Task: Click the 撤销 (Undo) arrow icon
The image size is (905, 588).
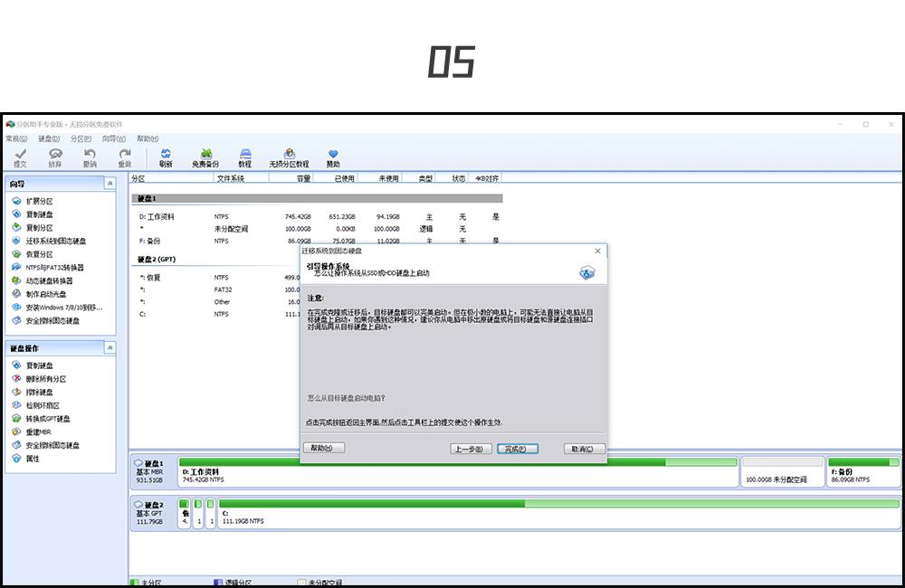Action: (x=90, y=156)
